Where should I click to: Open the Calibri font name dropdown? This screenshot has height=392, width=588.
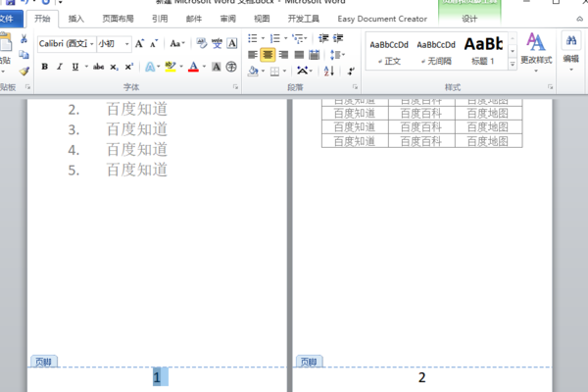coord(91,44)
